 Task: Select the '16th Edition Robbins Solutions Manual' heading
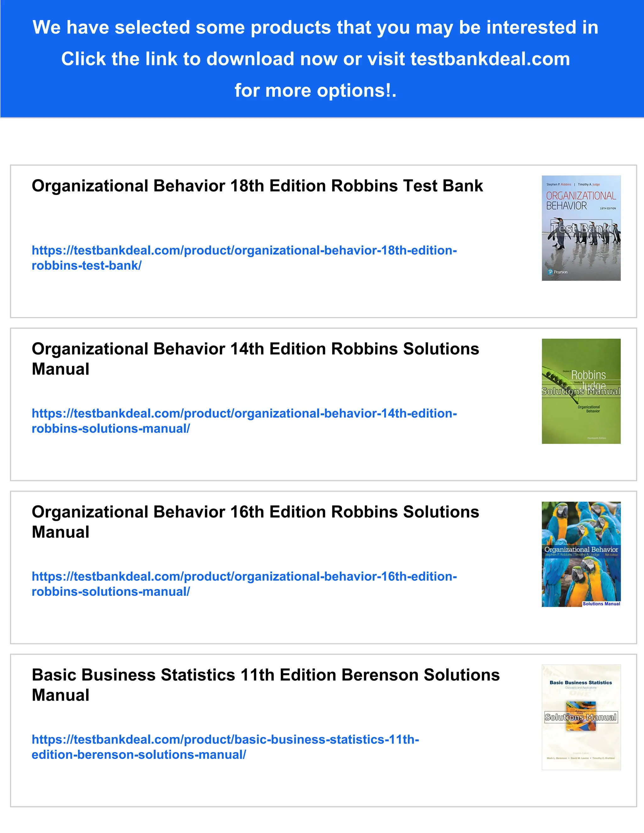click(x=255, y=512)
